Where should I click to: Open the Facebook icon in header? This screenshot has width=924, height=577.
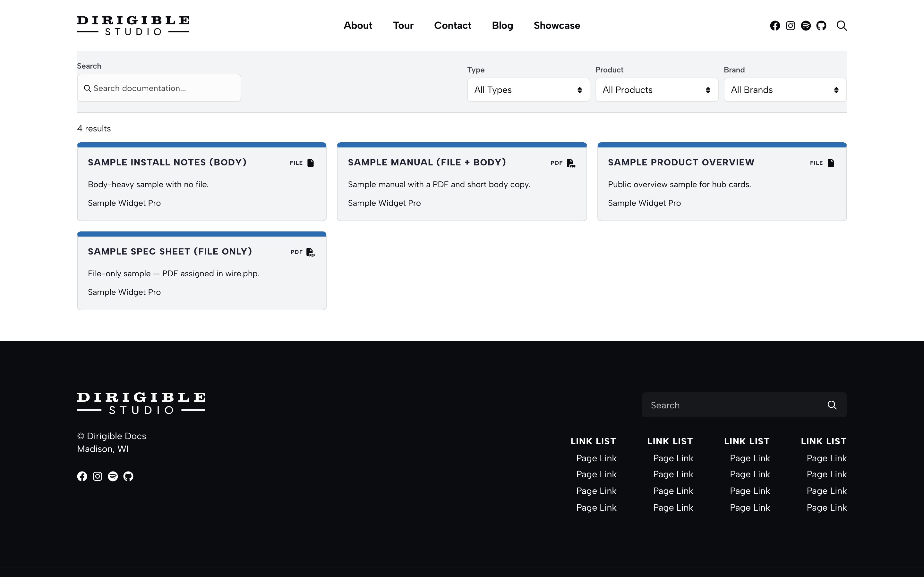click(775, 26)
